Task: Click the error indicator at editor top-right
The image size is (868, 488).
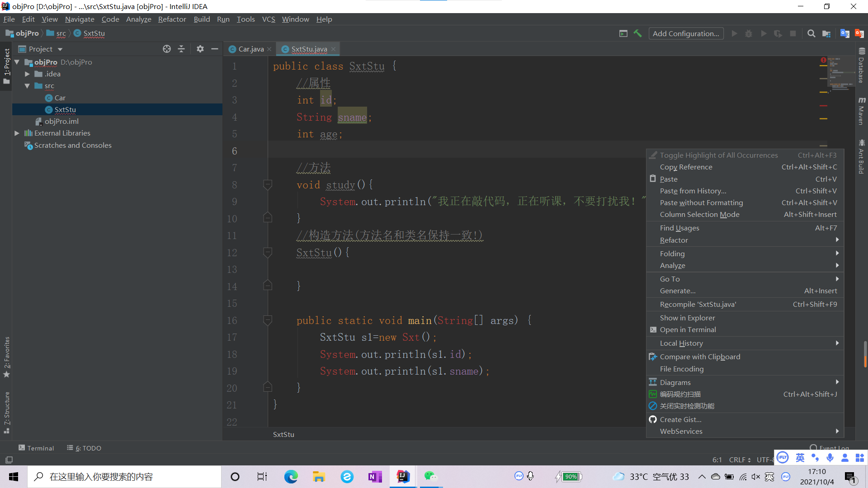Action: [823, 60]
